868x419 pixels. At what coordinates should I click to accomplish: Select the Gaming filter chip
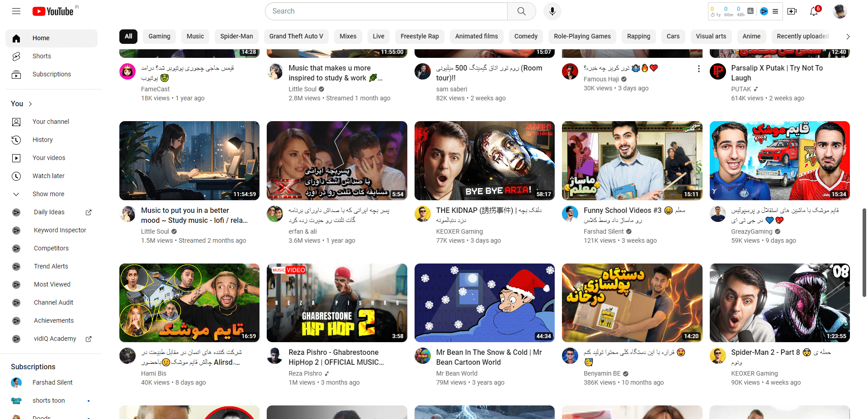pyautogui.click(x=159, y=36)
